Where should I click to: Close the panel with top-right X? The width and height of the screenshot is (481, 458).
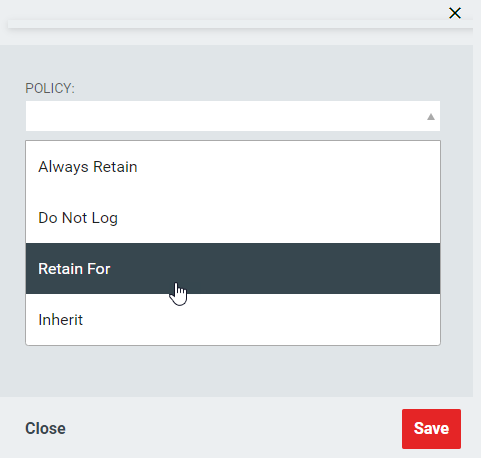pos(455,13)
